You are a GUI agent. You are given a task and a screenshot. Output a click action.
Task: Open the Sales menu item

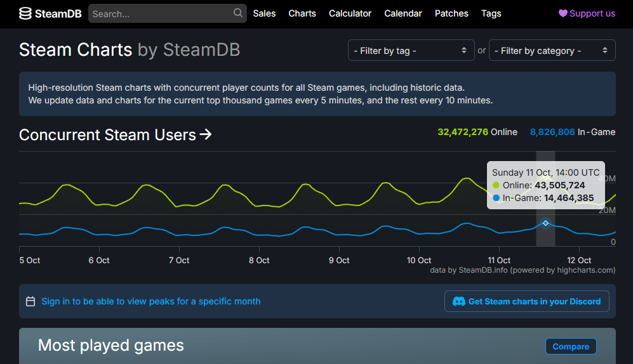coord(264,13)
